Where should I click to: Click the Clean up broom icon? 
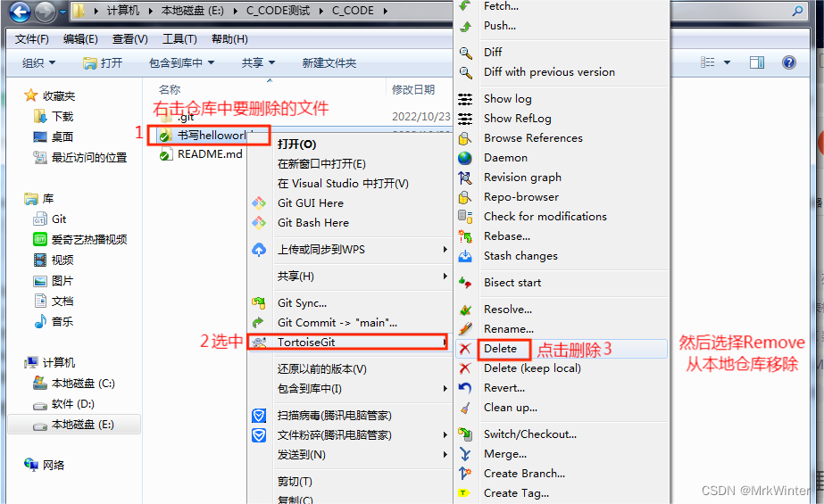pos(465,408)
